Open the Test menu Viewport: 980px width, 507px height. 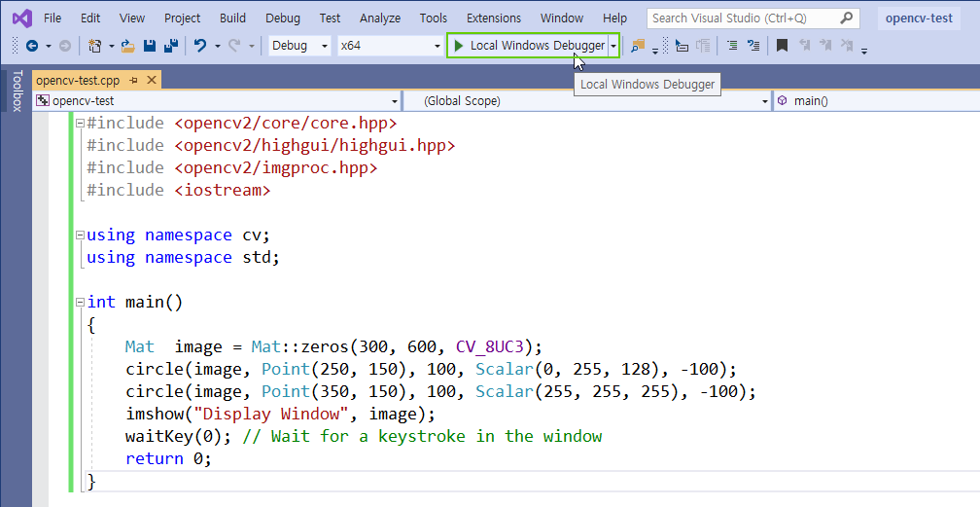330,18
